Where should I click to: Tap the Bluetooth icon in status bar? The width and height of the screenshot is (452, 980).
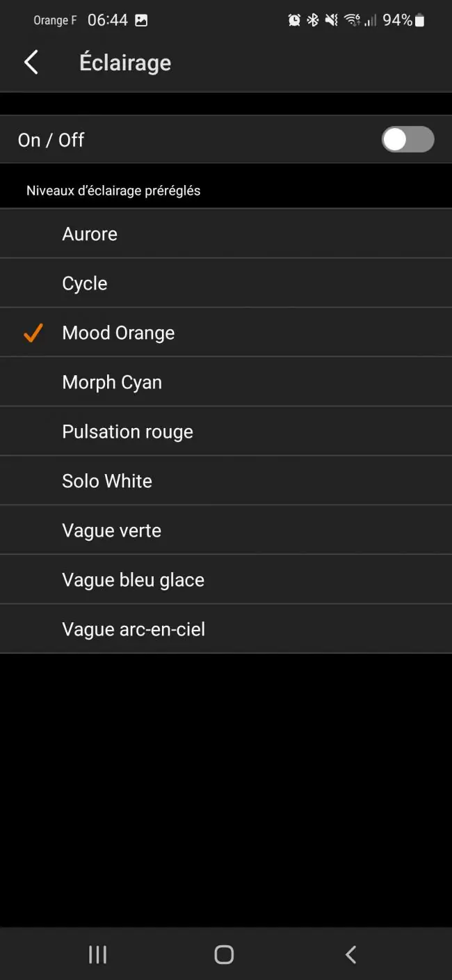(x=313, y=20)
